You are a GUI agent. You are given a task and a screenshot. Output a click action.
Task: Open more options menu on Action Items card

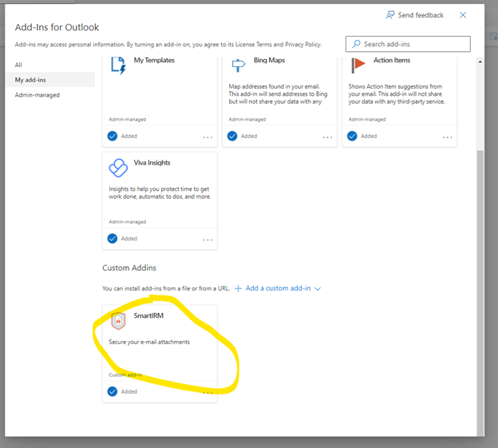point(447,137)
